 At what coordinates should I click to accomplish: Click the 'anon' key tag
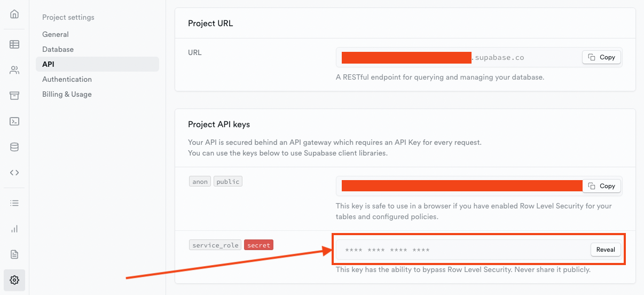(x=200, y=182)
